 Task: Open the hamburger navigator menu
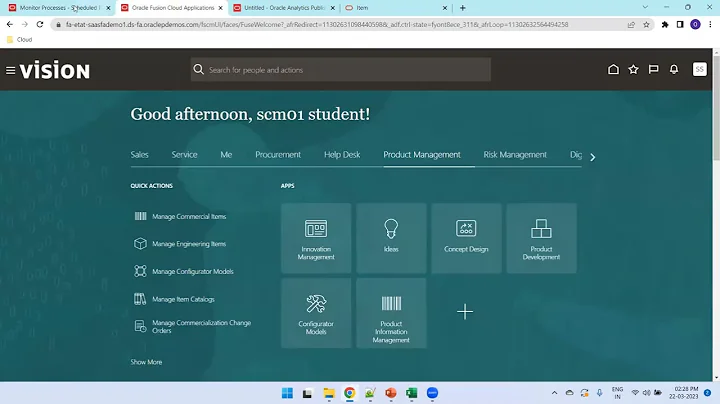tap(10, 70)
